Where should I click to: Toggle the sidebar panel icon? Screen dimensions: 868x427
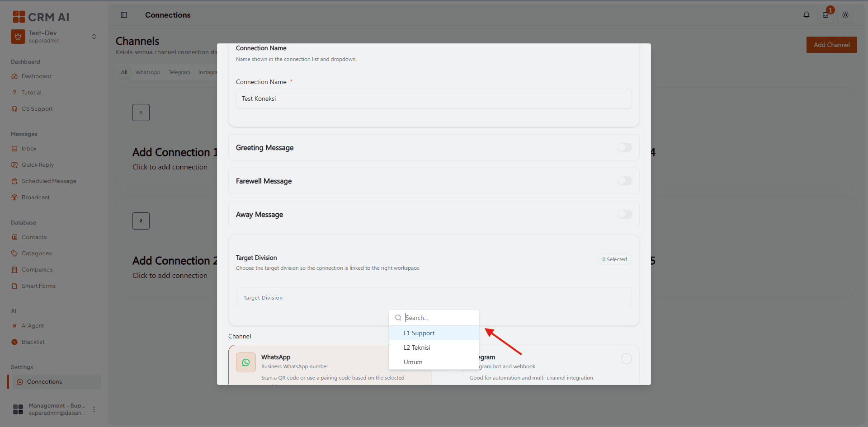124,15
